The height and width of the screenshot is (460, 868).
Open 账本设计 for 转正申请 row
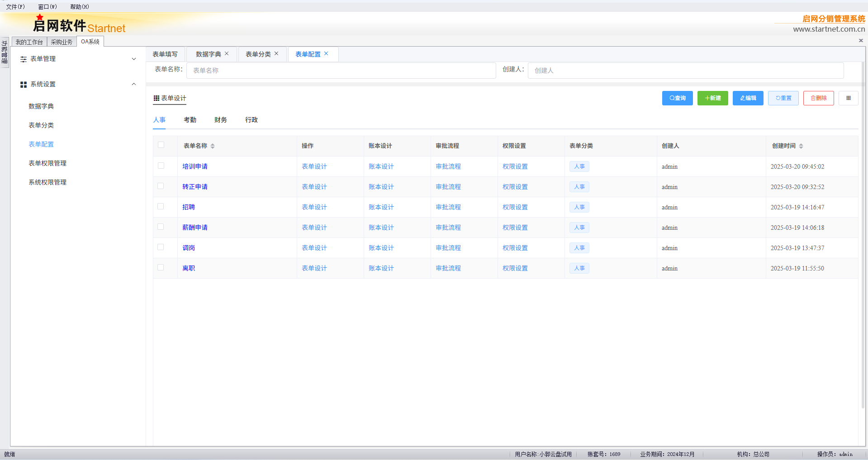(x=381, y=187)
